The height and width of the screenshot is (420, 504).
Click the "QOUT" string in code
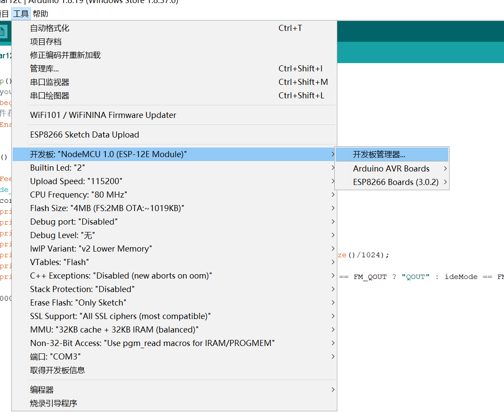(x=416, y=277)
